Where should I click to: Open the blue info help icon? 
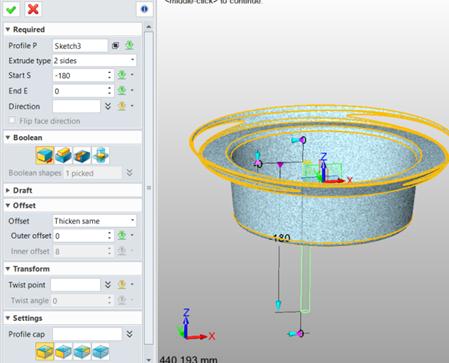(144, 9)
